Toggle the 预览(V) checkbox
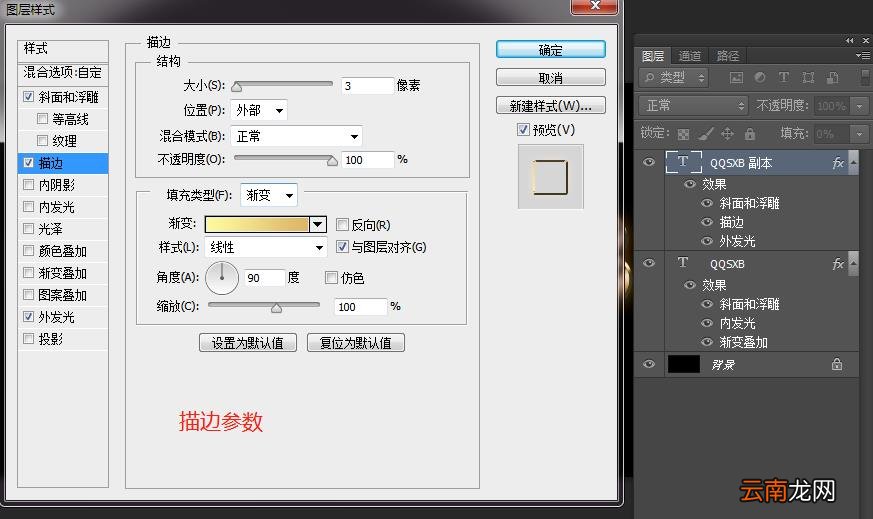Viewport: 873px width, 519px height. (523, 130)
